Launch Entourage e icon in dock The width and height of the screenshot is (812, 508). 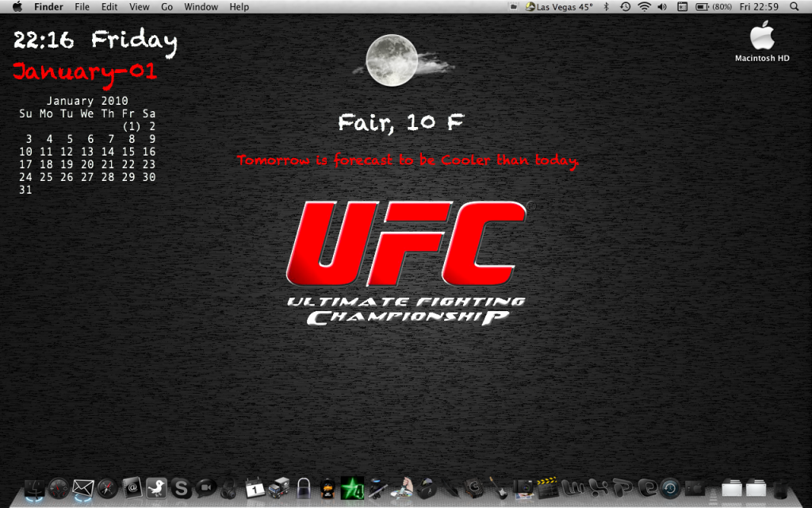(647, 488)
